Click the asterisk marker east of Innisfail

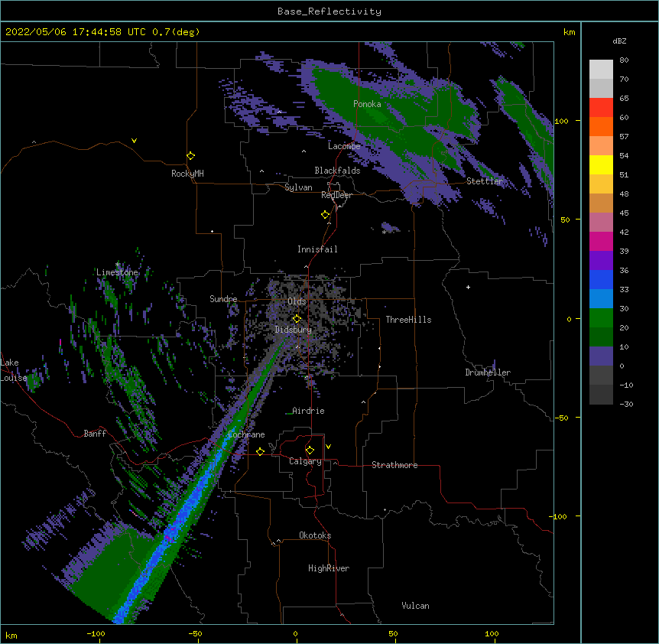tap(384, 232)
